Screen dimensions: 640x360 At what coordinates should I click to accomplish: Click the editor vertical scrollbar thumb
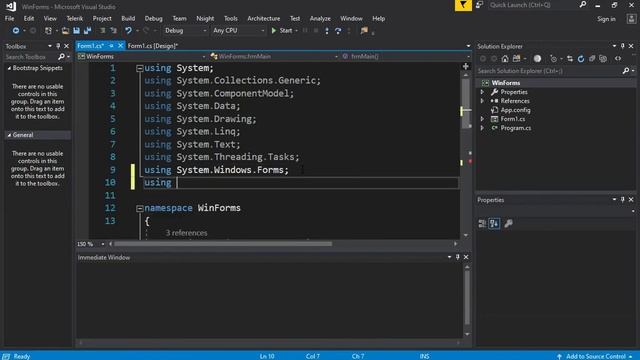point(466,103)
